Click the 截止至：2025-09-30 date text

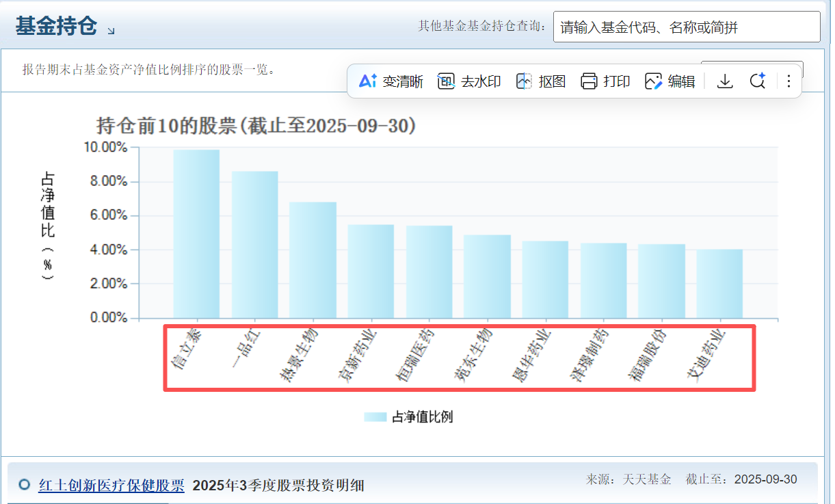741,479
